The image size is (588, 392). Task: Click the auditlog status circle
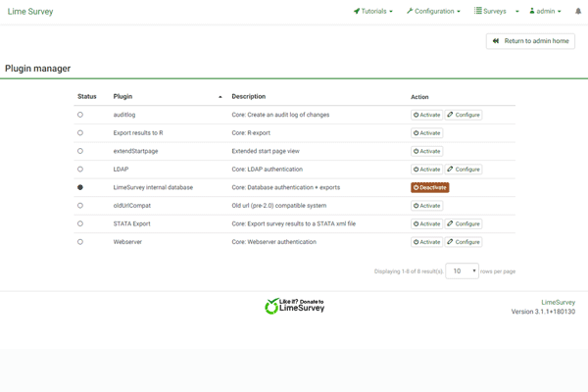click(x=80, y=115)
